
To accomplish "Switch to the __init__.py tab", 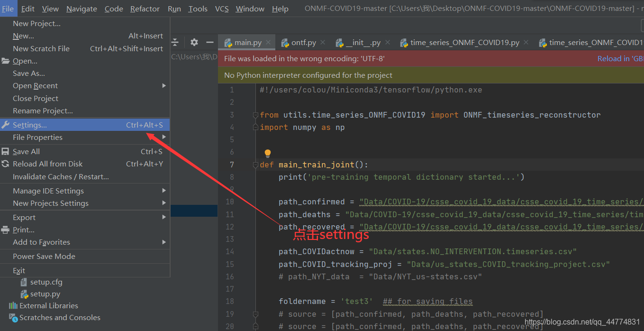I will tap(363, 43).
